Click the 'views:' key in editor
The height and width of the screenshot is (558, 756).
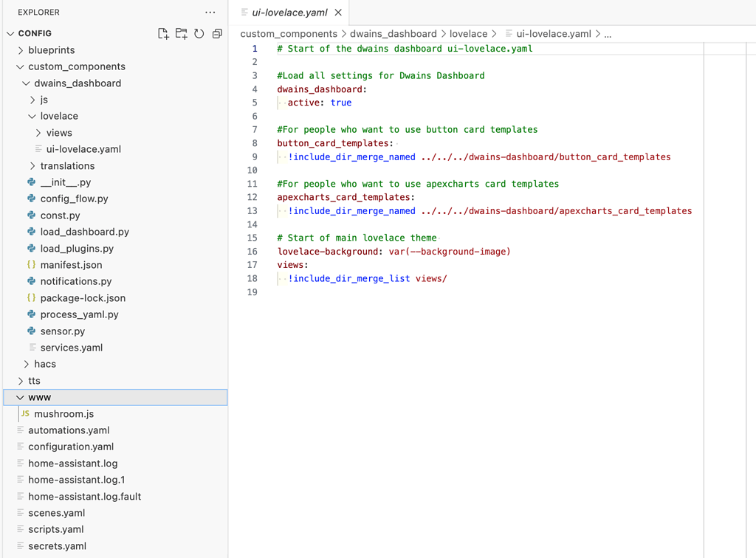(x=292, y=265)
